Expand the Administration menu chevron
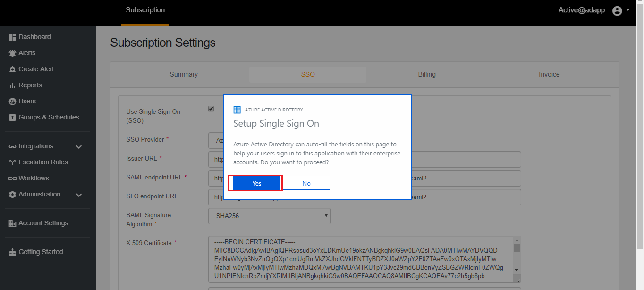 tap(79, 195)
